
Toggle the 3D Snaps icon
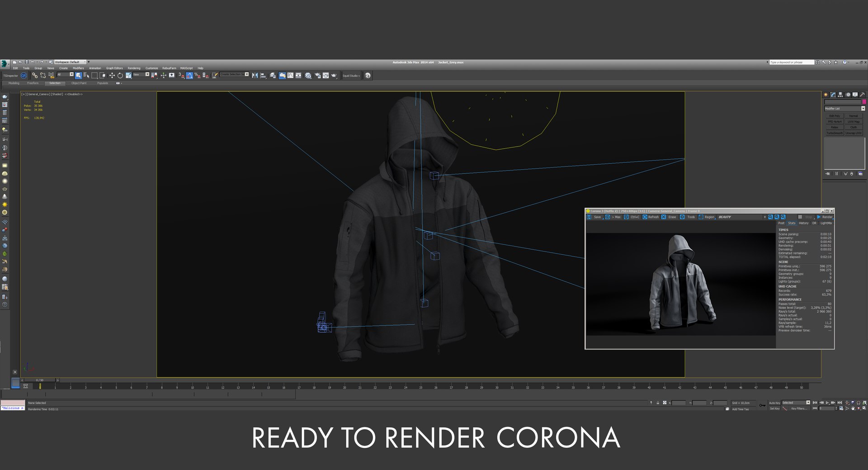point(181,76)
